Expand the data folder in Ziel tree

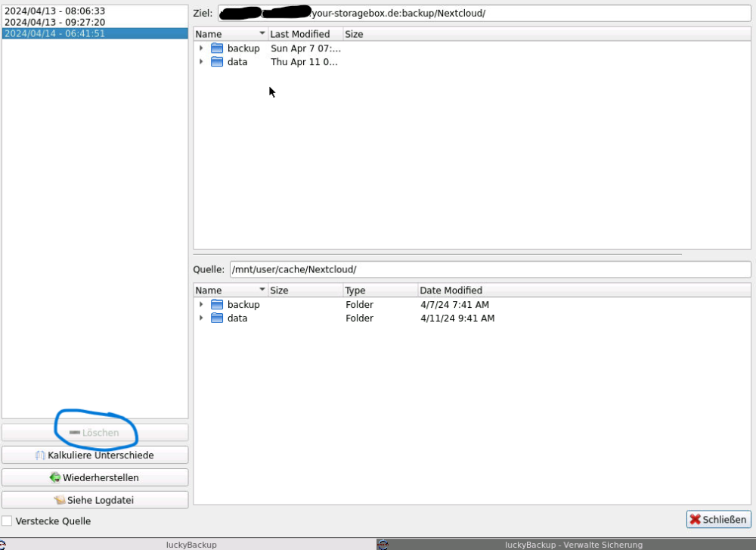(x=201, y=62)
